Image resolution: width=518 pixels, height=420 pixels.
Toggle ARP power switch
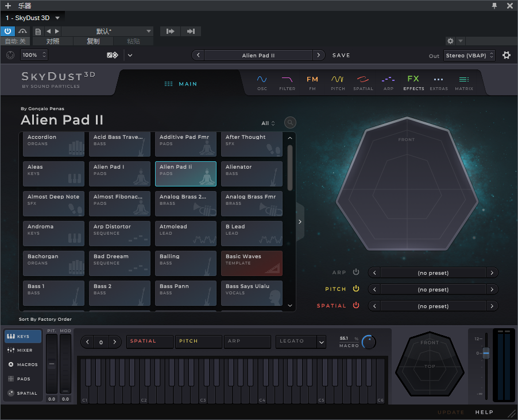(x=356, y=272)
